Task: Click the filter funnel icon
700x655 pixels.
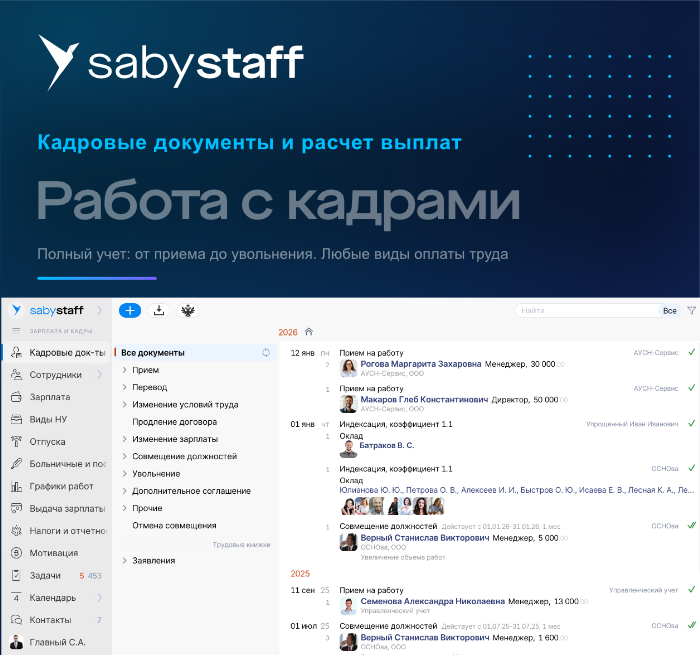Action: pyautogui.click(x=692, y=310)
